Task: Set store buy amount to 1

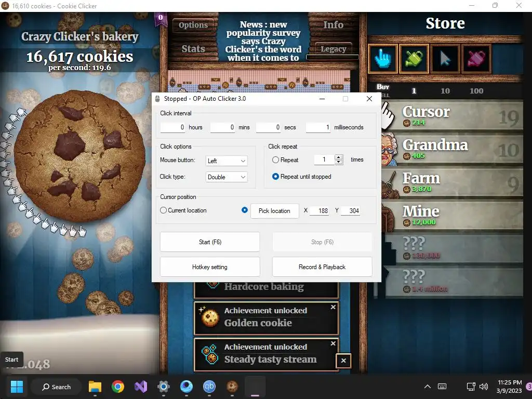Action: [414, 91]
